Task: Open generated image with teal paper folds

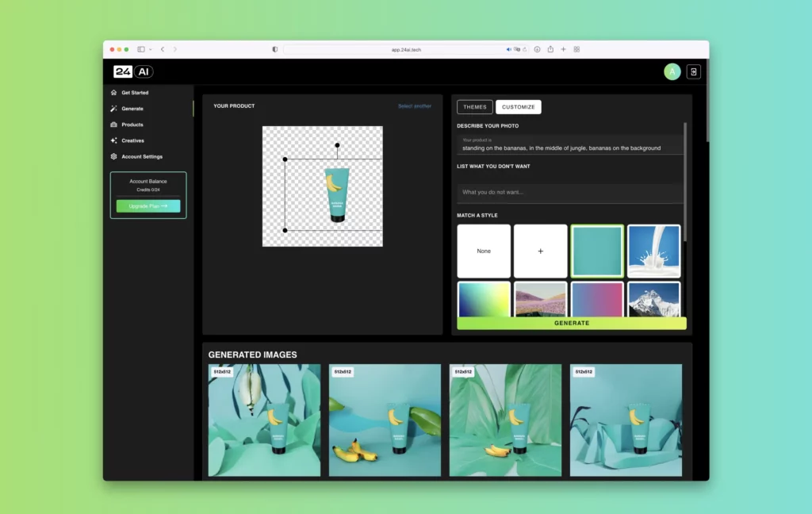Action: point(626,420)
